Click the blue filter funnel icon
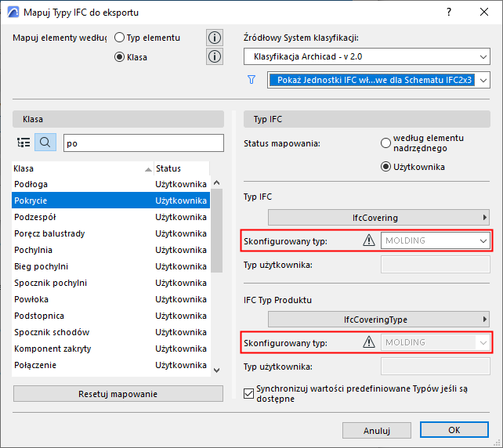The width and height of the screenshot is (503, 448). coord(251,79)
